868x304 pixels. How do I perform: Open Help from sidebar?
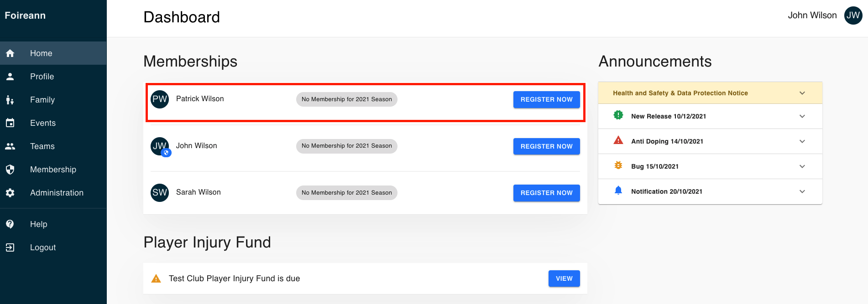[53, 224]
